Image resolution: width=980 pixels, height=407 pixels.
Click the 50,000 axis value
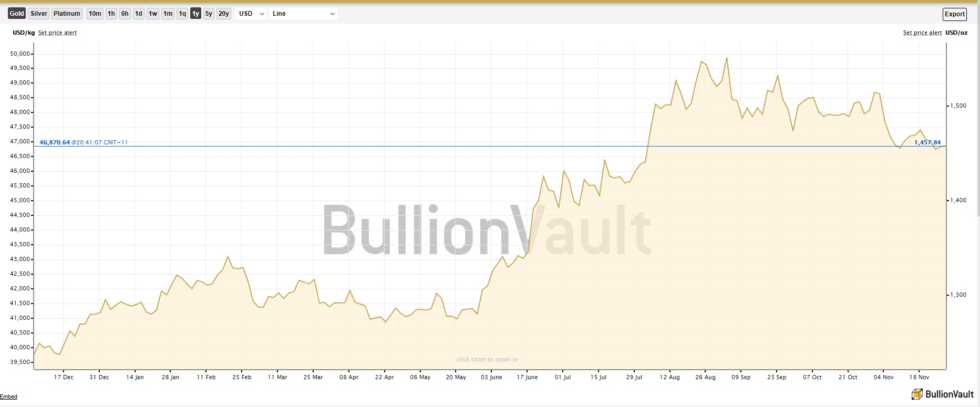pyautogui.click(x=20, y=54)
